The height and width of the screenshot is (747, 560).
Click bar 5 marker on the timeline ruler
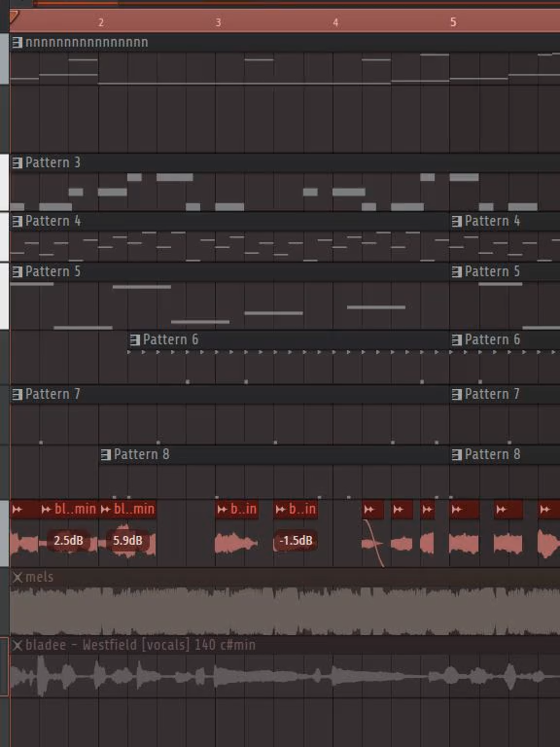tap(453, 22)
